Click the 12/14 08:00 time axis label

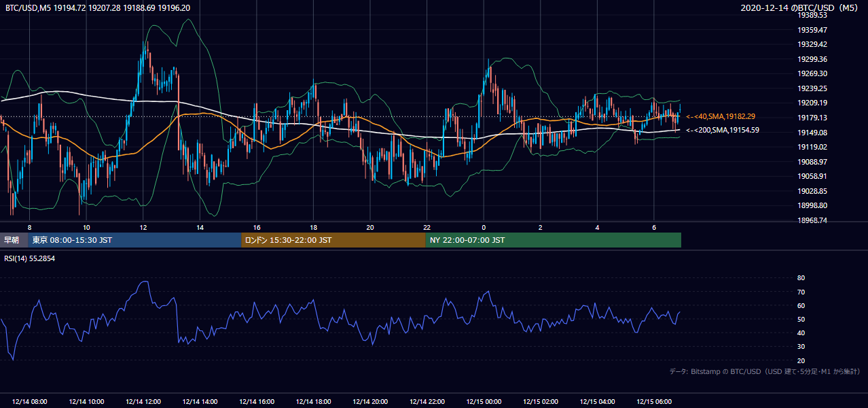pos(29,402)
